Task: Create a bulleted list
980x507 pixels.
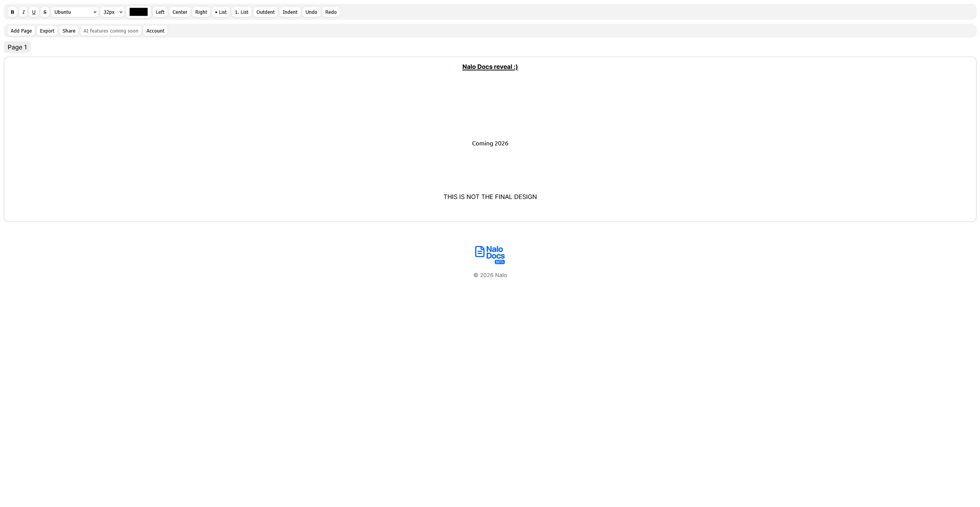Action: pyautogui.click(x=221, y=12)
